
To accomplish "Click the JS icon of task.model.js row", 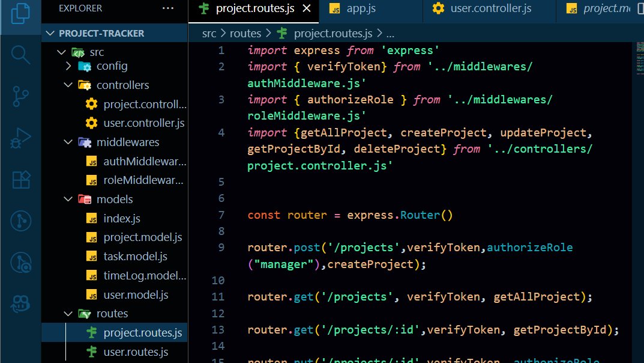I will pos(92,257).
